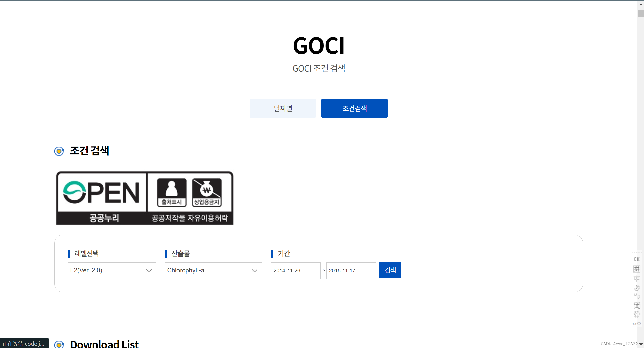Click the IME simplified (简) character icon
The height and width of the screenshot is (348, 644).
[x=637, y=305]
